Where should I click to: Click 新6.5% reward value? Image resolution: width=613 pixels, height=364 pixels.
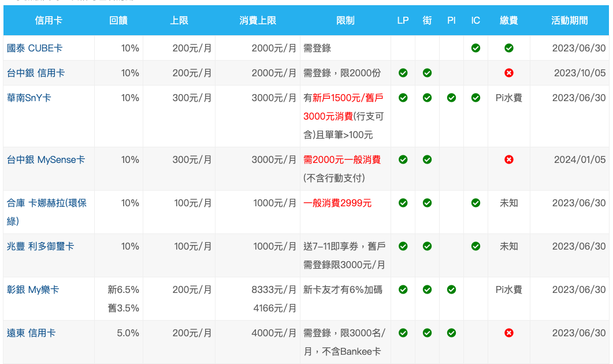pos(124,289)
